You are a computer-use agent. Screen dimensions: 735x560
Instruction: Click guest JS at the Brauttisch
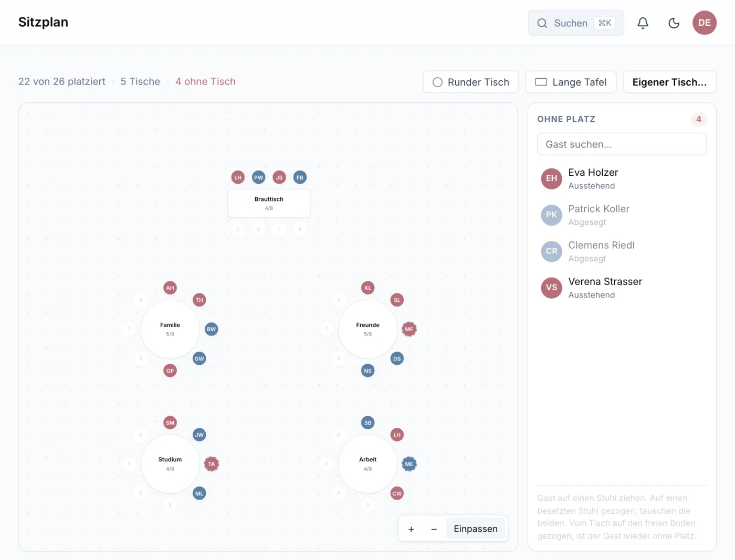pyautogui.click(x=279, y=177)
